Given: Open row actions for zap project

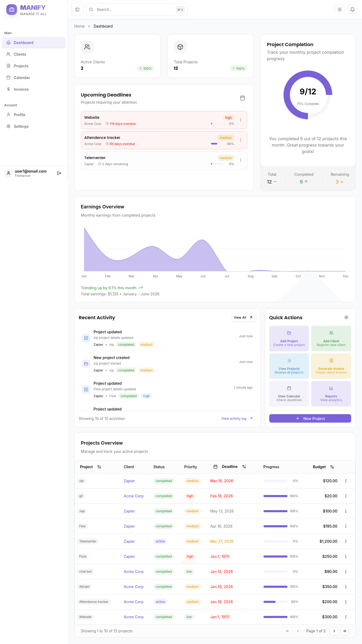Looking at the screenshot, I should coord(346,511).
